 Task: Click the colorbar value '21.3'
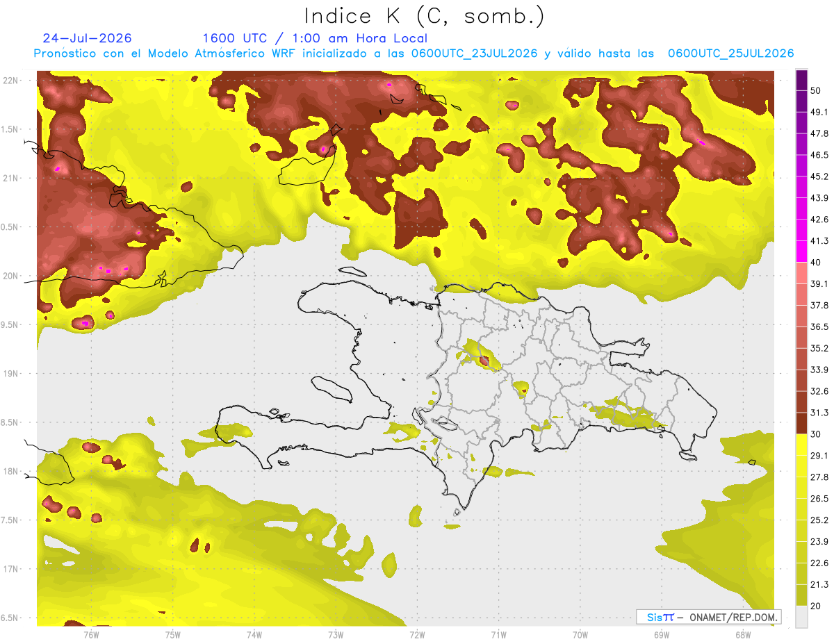pyautogui.click(x=819, y=584)
